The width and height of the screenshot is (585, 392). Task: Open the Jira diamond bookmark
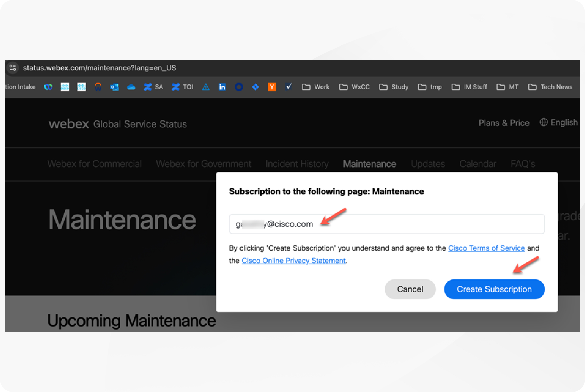[x=255, y=87]
